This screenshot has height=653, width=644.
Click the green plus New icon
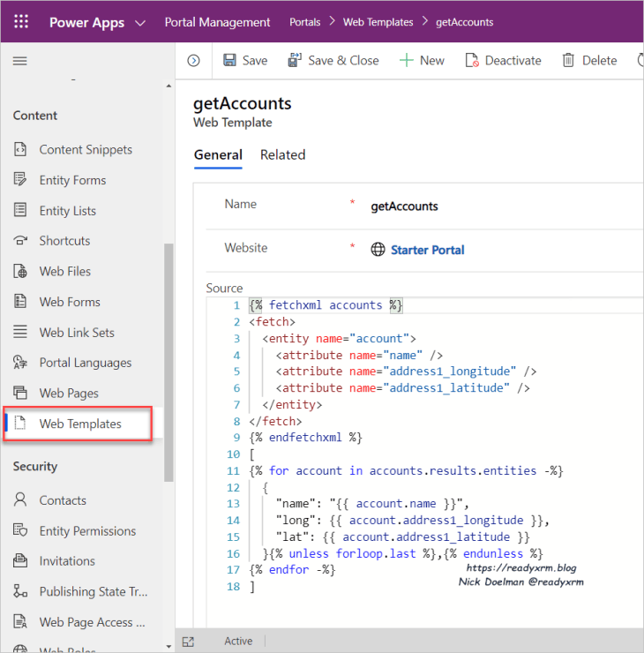coord(407,60)
